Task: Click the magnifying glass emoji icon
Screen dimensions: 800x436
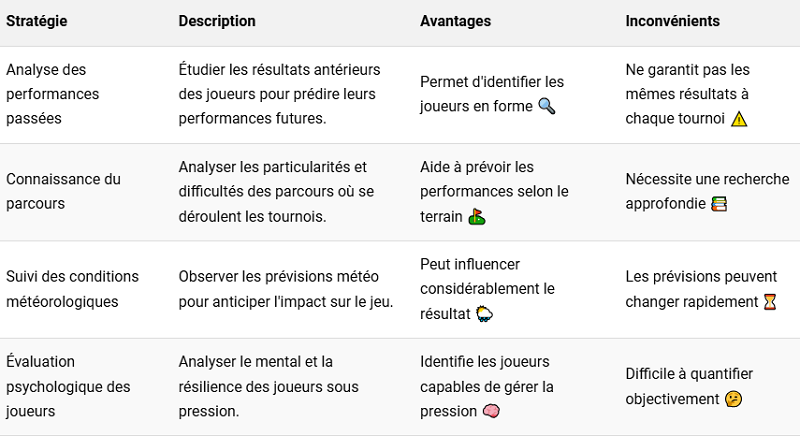Action: [x=547, y=106]
